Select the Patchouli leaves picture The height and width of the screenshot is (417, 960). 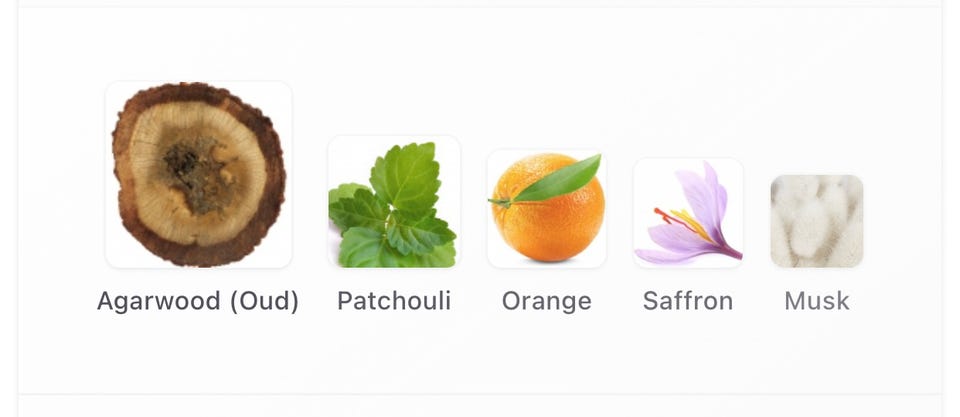(x=394, y=201)
